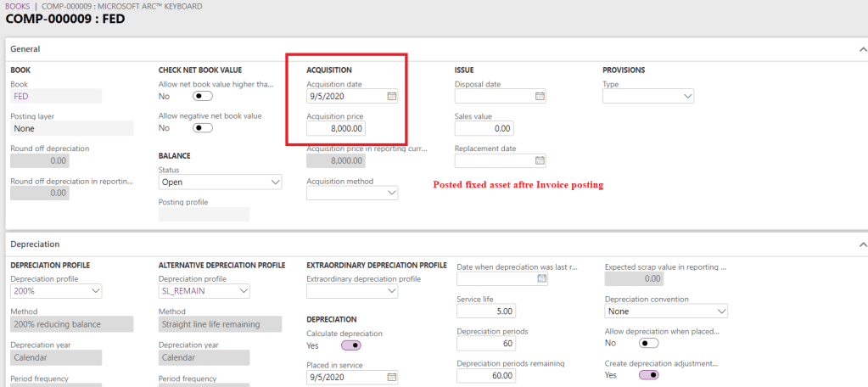Open Depreciation convention dropdown showing None

coord(666,311)
